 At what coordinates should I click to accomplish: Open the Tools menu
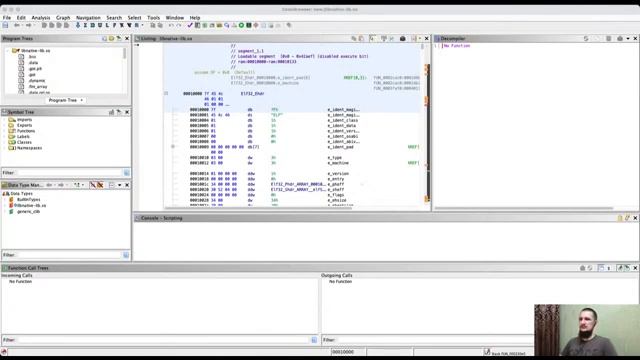tap(153, 18)
